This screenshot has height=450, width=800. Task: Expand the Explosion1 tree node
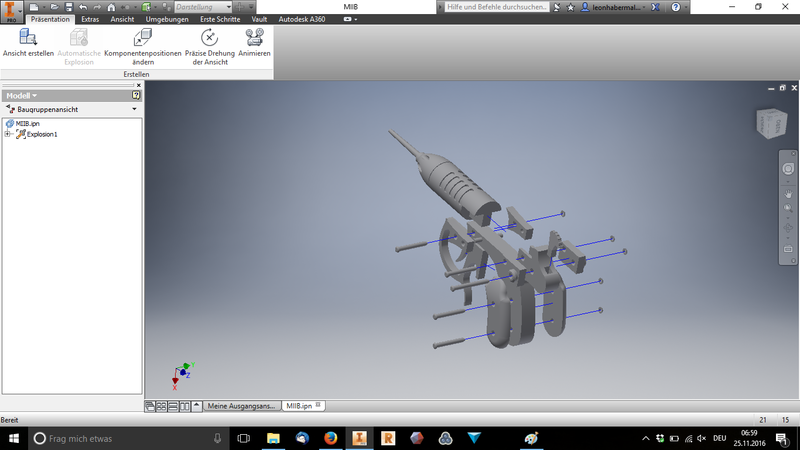point(8,134)
